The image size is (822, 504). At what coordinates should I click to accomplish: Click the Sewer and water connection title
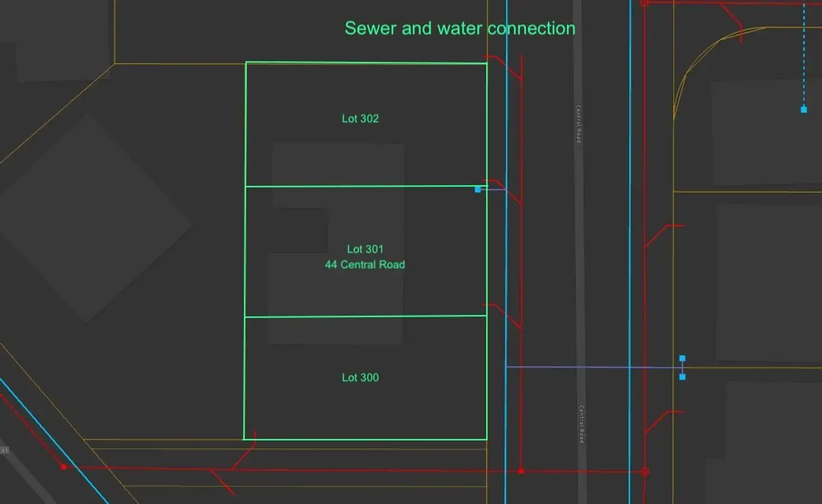click(460, 28)
